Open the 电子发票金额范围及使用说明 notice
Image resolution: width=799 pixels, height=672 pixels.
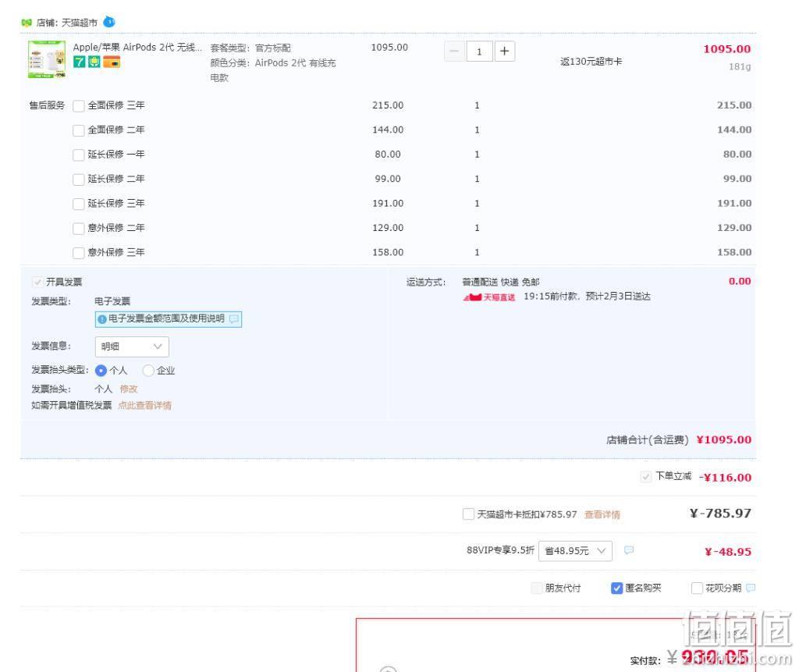click(x=169, y=319)
